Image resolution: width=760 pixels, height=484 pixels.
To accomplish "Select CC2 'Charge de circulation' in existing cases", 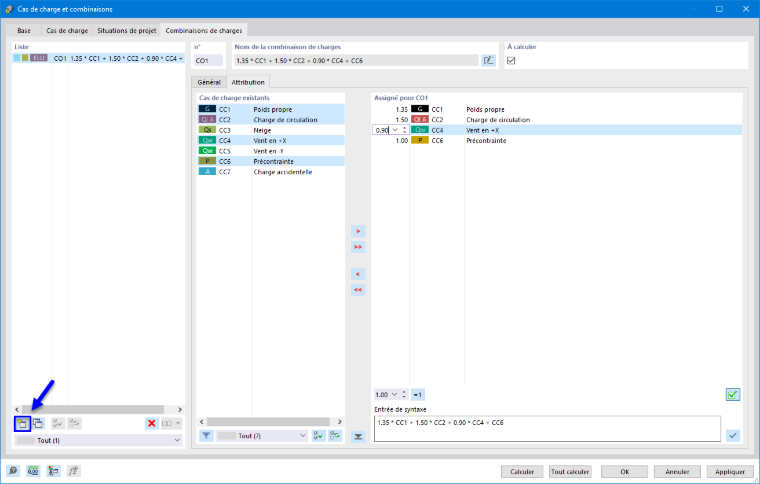I will pos(271,120).
